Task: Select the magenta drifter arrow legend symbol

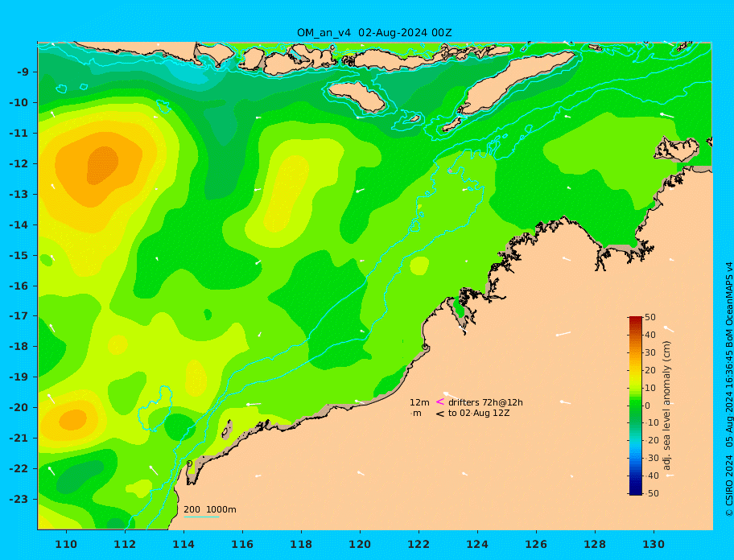Action: [x=439, y=401]
